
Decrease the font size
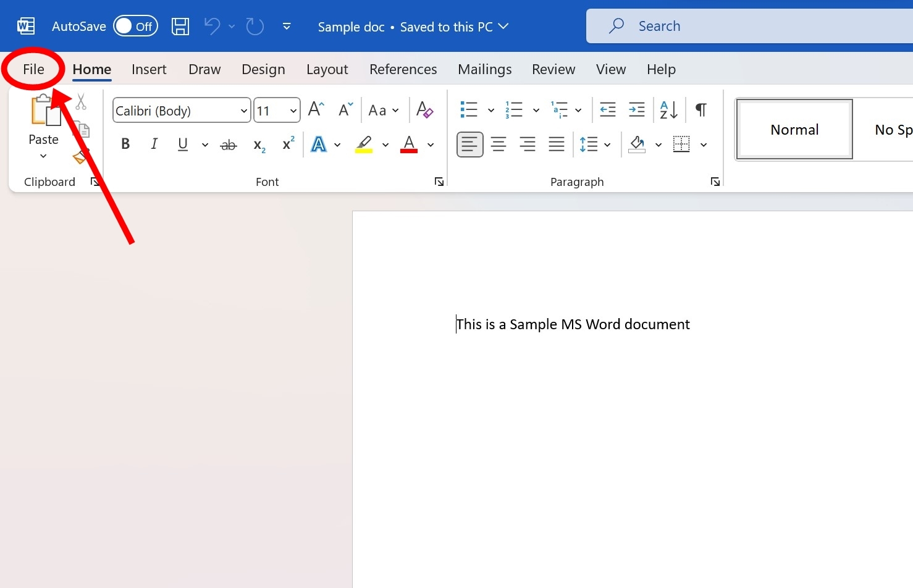point(345,109)
